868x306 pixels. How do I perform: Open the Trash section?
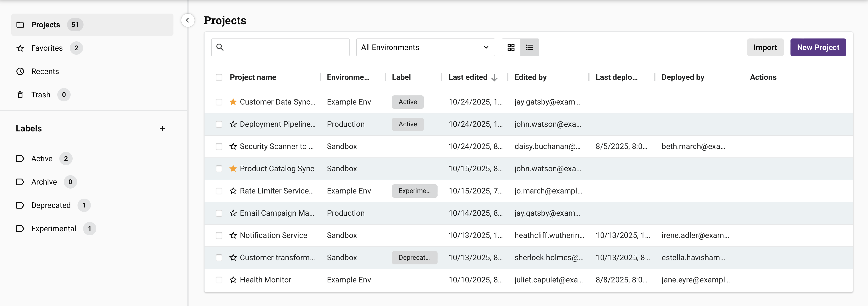tap(40, 95)
